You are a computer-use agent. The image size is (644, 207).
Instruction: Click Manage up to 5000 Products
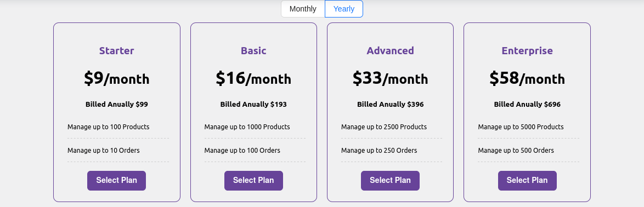[x=521, y=127]
